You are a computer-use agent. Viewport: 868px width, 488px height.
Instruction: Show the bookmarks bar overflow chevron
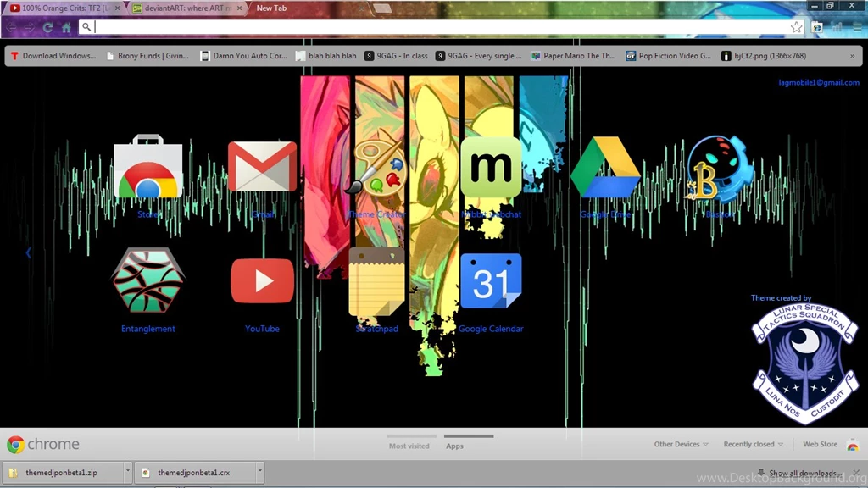853,56
